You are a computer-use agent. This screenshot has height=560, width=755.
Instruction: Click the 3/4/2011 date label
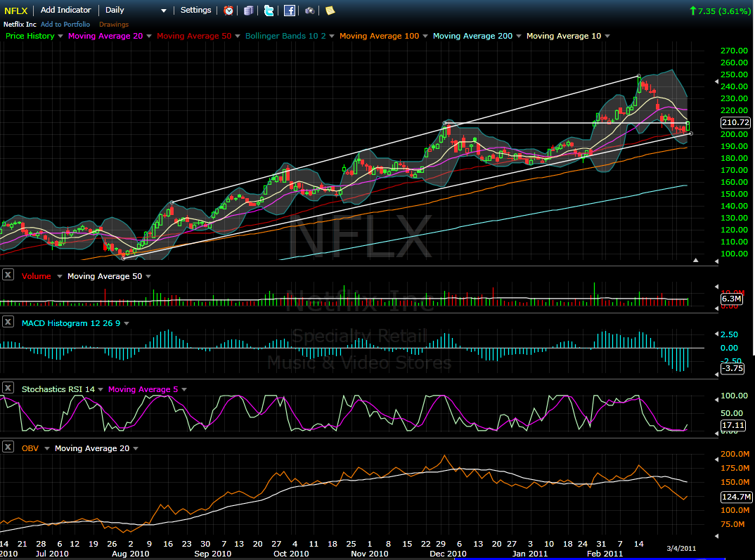pyautogui.click(x=681, y=549)
